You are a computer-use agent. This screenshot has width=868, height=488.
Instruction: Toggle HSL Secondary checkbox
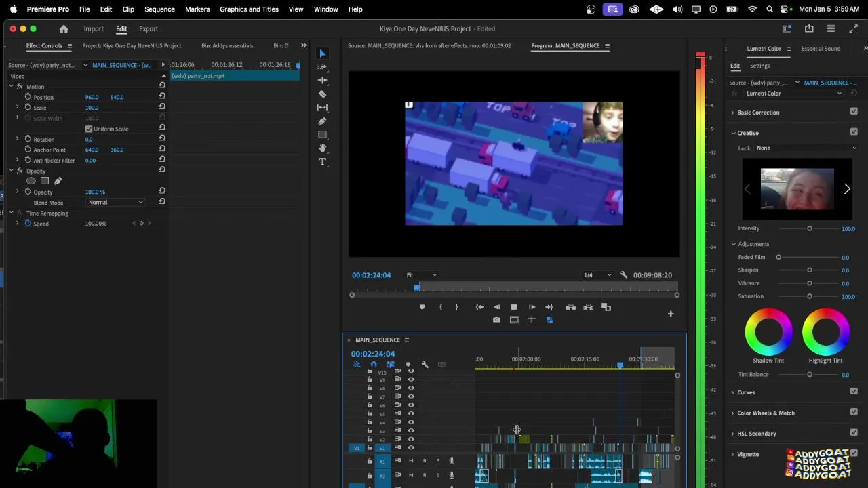854,433
